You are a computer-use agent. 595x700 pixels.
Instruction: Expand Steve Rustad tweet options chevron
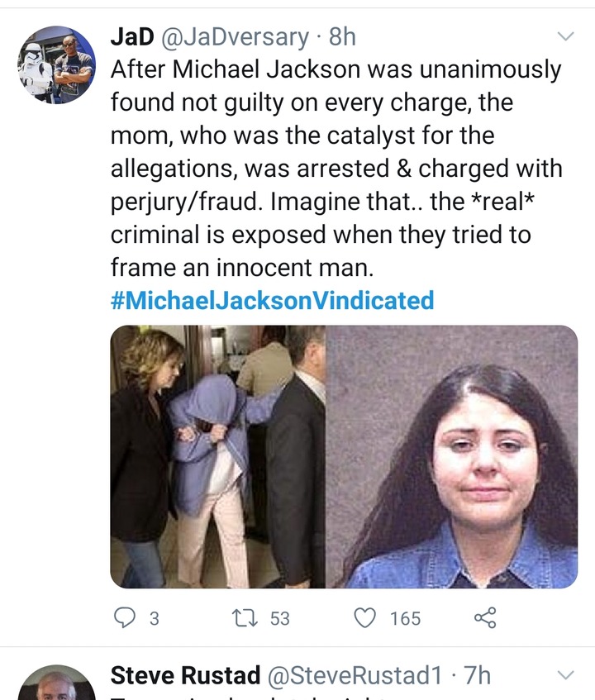565,674
